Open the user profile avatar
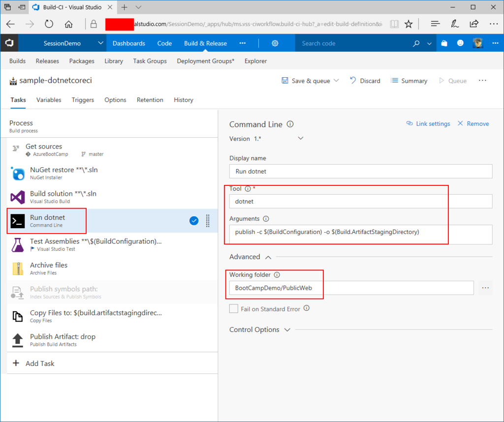The image size is (504, 422). (x=477, y=43)
